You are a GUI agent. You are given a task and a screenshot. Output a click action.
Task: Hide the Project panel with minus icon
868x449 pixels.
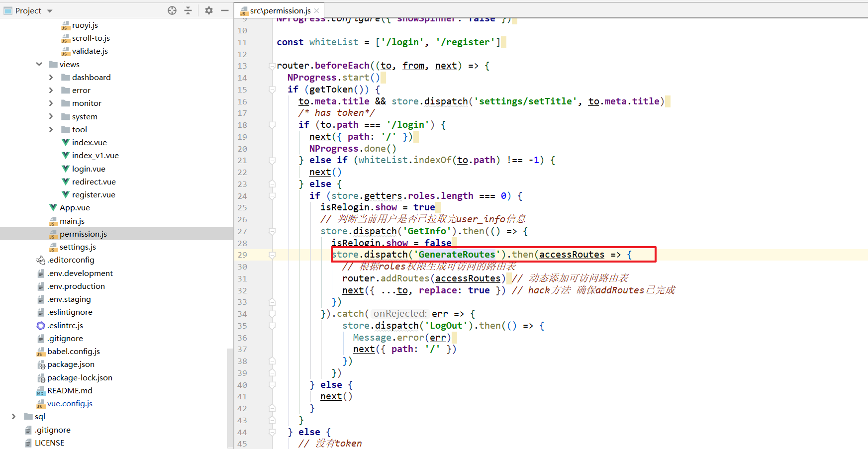225,10
